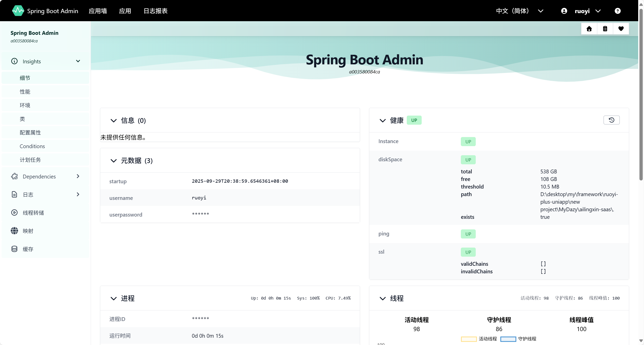This screenshot has height=345, width=644.
Task: Open 线程转储 thread dump sidebar item
Action: pyautogui.click(x=33, y=213)
